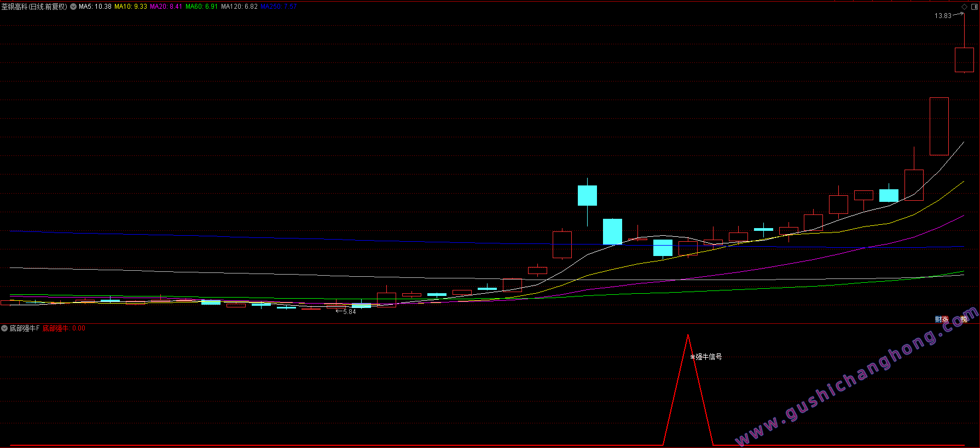980x448 pixels.
Task: Click the 13.83 high price label
Action: pos(943,16)
